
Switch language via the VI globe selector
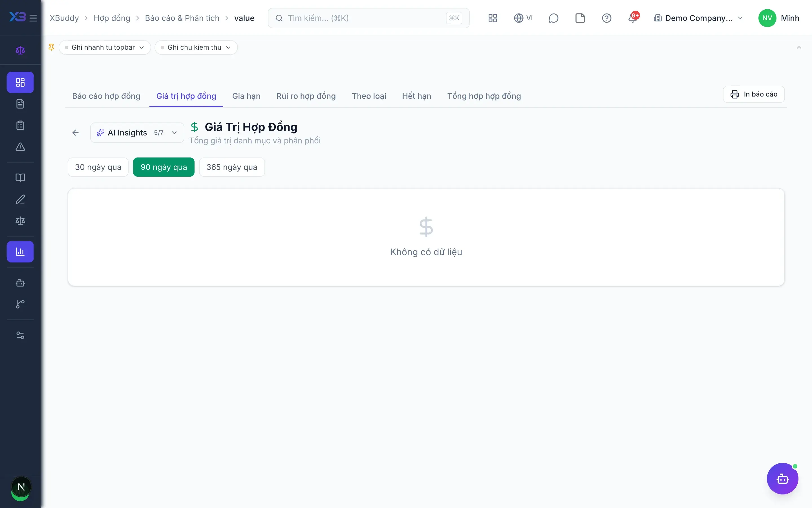(523, 18)
